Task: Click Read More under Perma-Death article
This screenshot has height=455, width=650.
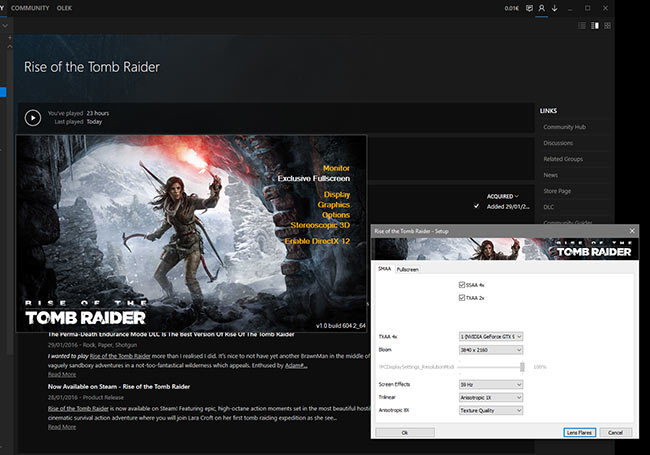Action: click(x=62, y=375)
